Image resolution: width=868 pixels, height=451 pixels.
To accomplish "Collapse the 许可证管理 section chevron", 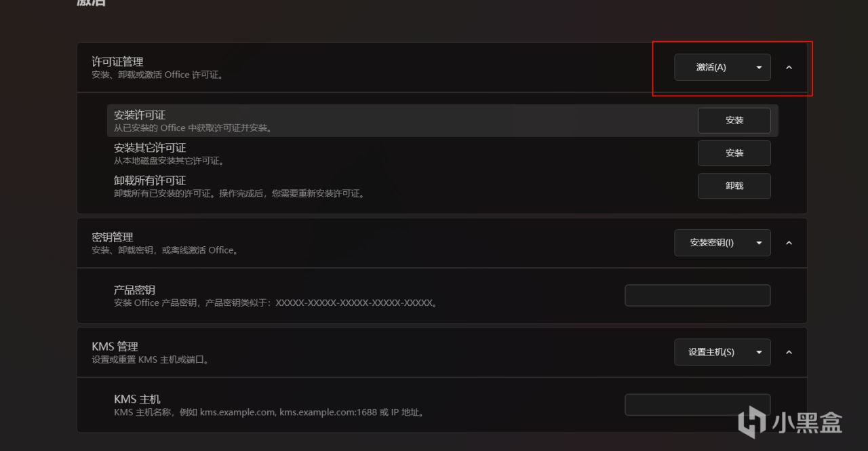I will point(789,67).
